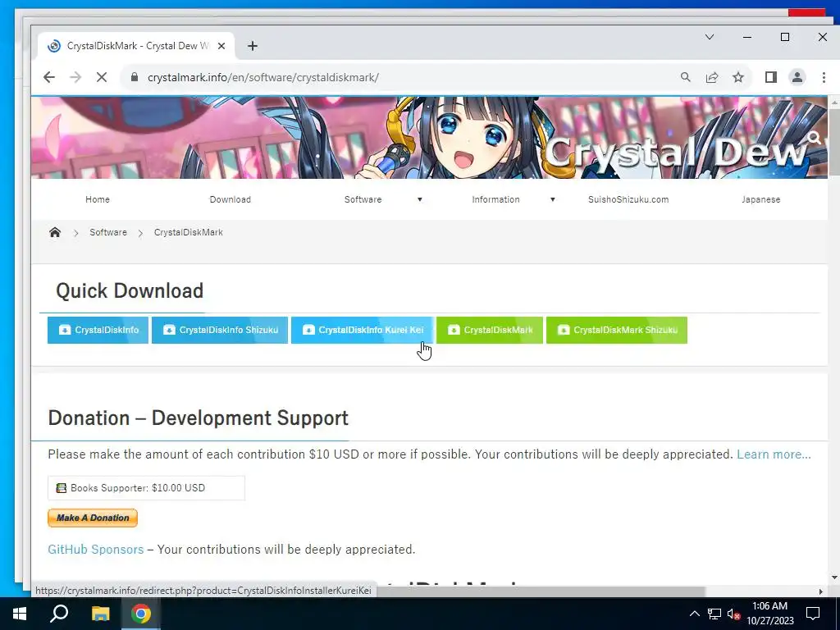Share this page icon
The height and width of the screenshot is (630, 840).
click(712, 77)
